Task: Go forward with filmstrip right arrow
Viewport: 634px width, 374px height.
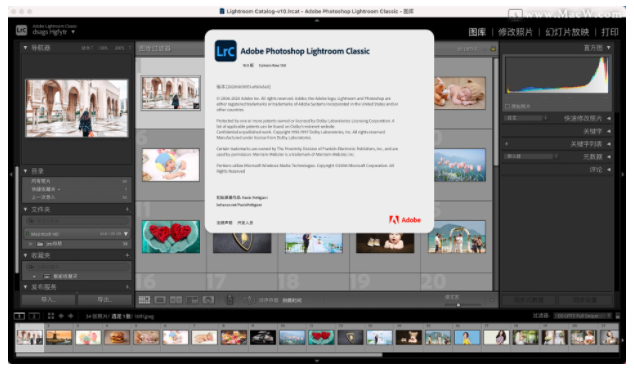Action: click(71, 316)
